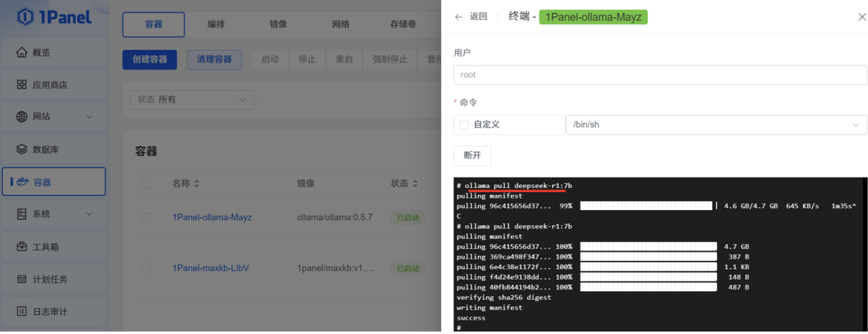
Task: Click the 清理容器 button
Action: click(x=214, y=60)
